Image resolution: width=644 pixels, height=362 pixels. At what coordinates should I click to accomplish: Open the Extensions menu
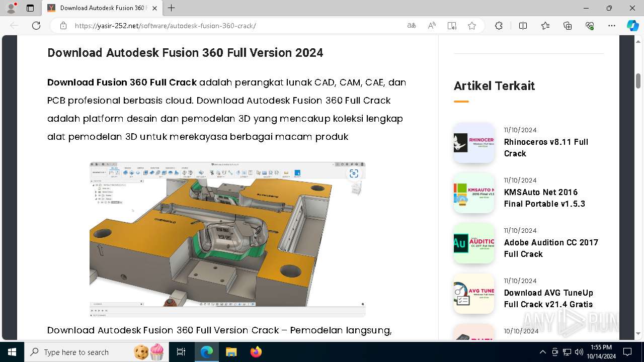[x=499, y=26]
